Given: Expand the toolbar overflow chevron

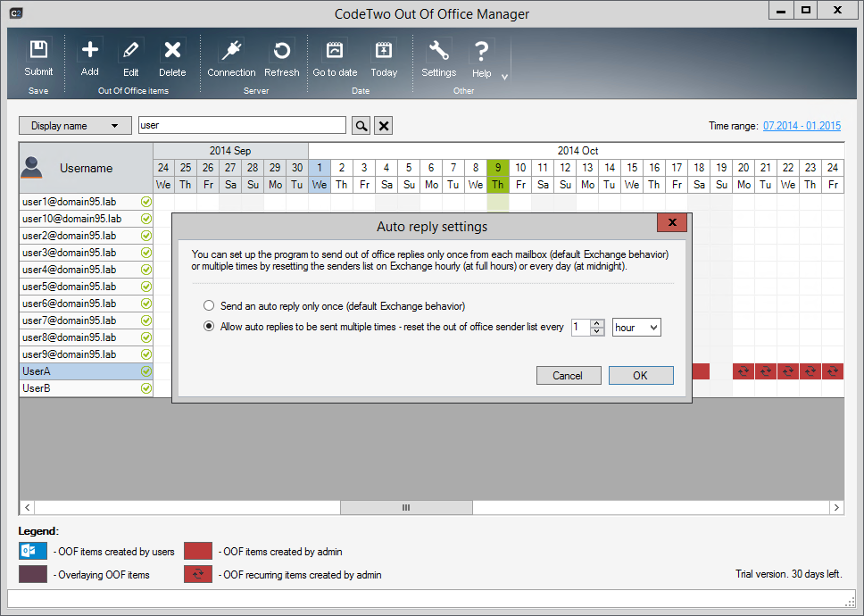Looking at the screenshot, I should pyautogui.click(x=504, y=77).
